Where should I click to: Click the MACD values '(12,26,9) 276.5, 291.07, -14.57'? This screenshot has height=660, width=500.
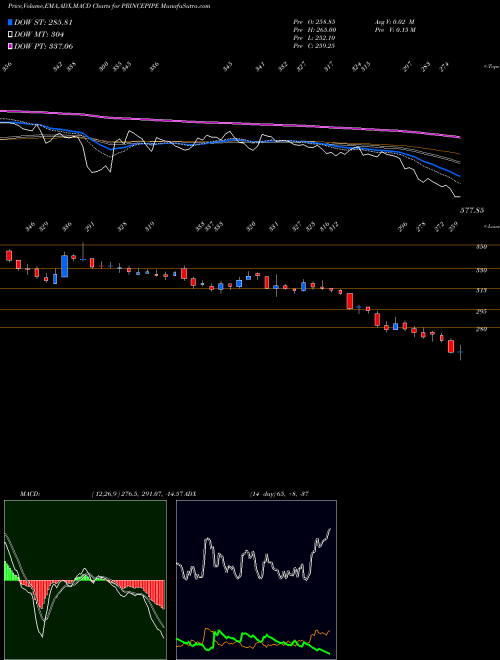pos(138,493)
